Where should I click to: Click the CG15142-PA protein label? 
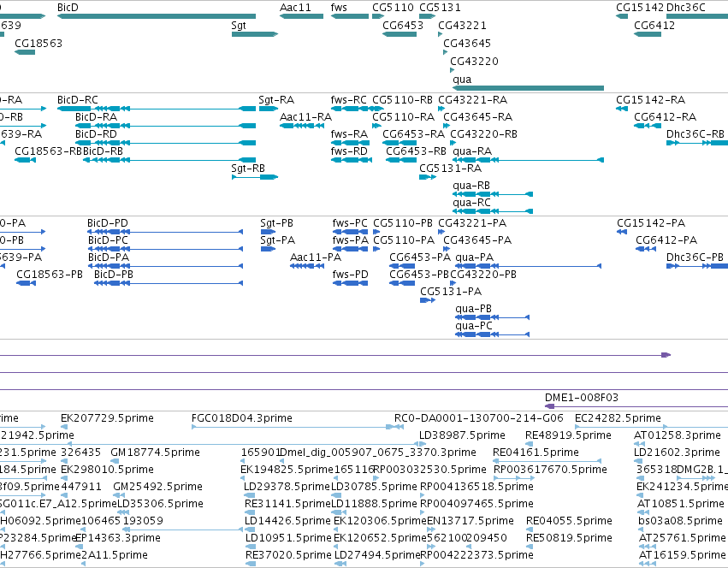point(651,223)
